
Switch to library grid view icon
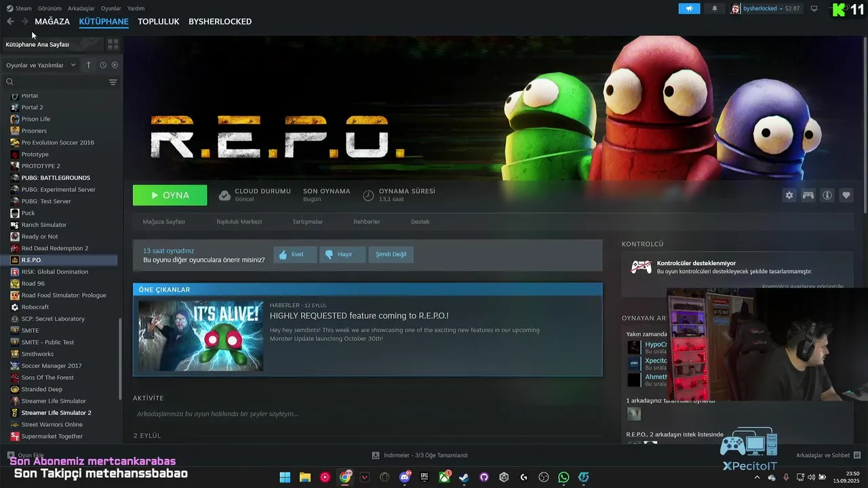(x=113, y=44)
